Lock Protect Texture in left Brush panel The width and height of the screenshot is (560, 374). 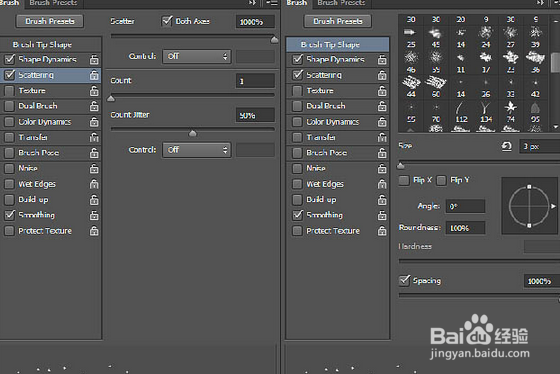[x=94, y=231]
